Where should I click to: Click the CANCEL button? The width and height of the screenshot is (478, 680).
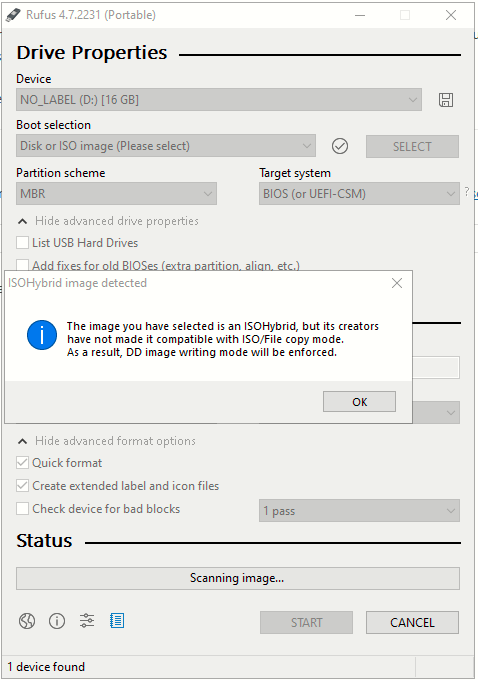[412, 623]
